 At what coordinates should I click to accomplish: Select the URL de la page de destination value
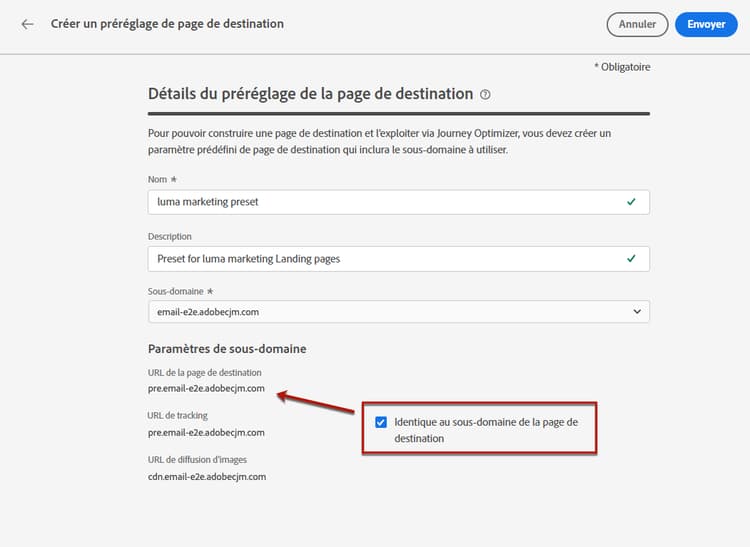pyautogui.click(x=206, y=389)
